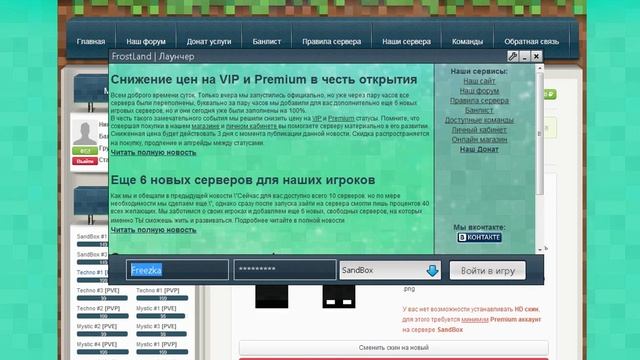Open the Наш сайт link in launcher sidebar

[x=479, y=81]
